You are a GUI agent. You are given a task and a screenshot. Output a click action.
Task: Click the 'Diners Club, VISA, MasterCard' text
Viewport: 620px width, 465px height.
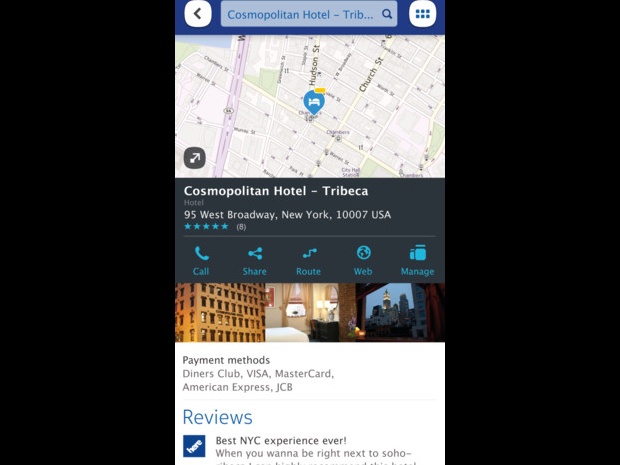pos(258,374)
